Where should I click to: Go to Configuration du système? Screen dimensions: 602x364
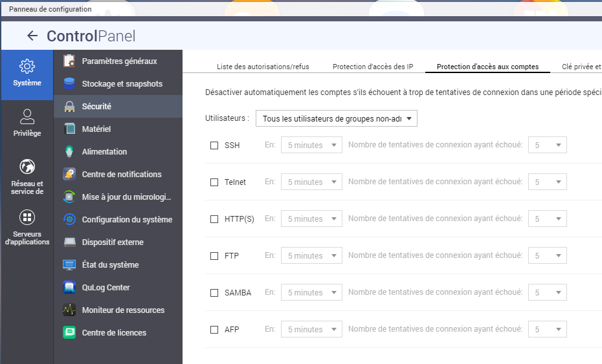[x=127, y=220]
